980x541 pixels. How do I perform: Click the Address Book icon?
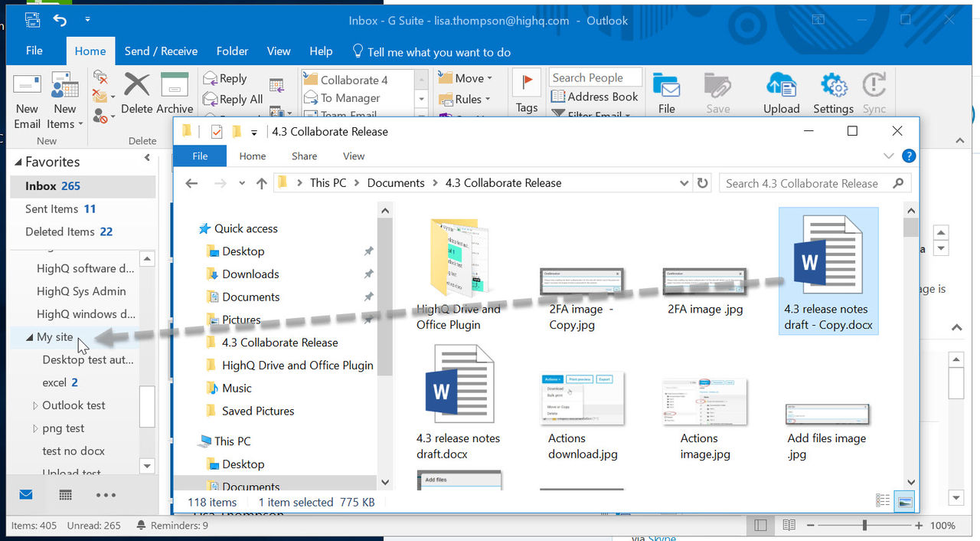(595, 97)
